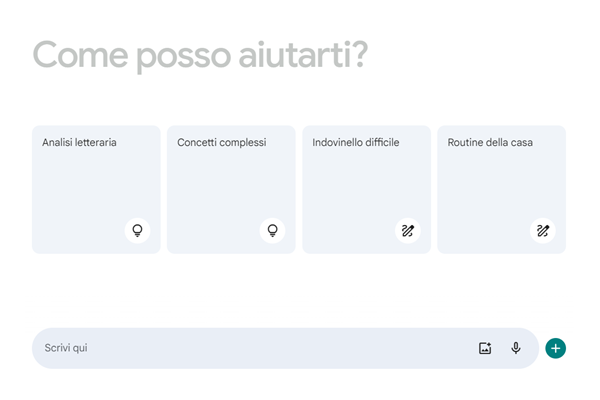Click the 'Indovinello difficile' title text
The width and height of the screenshot is (600, 400).
coord(356,143)
